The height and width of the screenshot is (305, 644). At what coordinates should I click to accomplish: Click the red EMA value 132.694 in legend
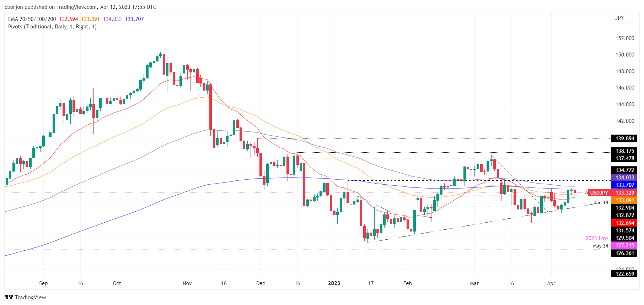coord(69,19)
